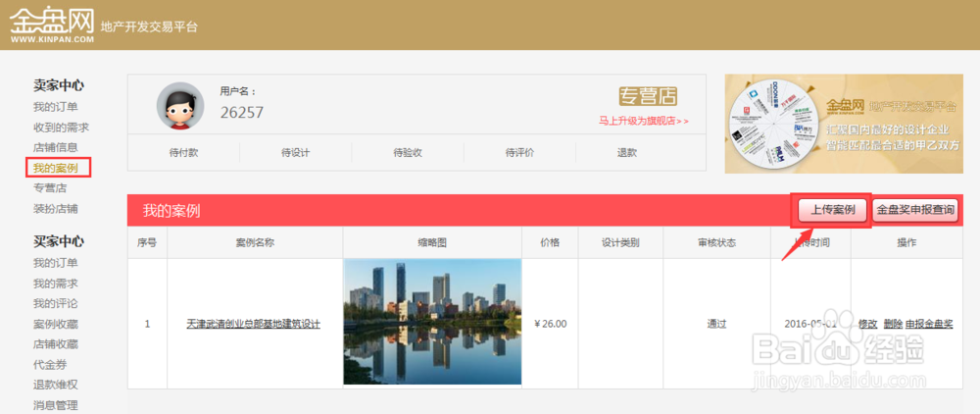Open 收到的需求 in sidebar
Viewport: 980px width, 414px height.
click(x=61, y=128)
